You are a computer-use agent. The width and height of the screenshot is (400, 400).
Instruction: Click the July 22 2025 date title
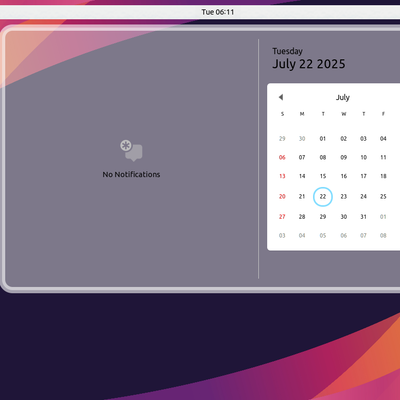309,64
